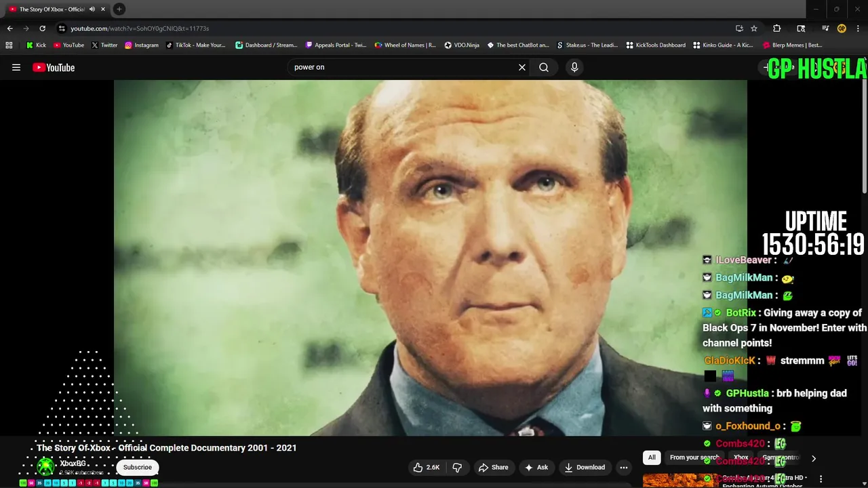The image size is (868, 488).
Task: Open the YouTube guide hamburger menu
Action: point(16,67)
